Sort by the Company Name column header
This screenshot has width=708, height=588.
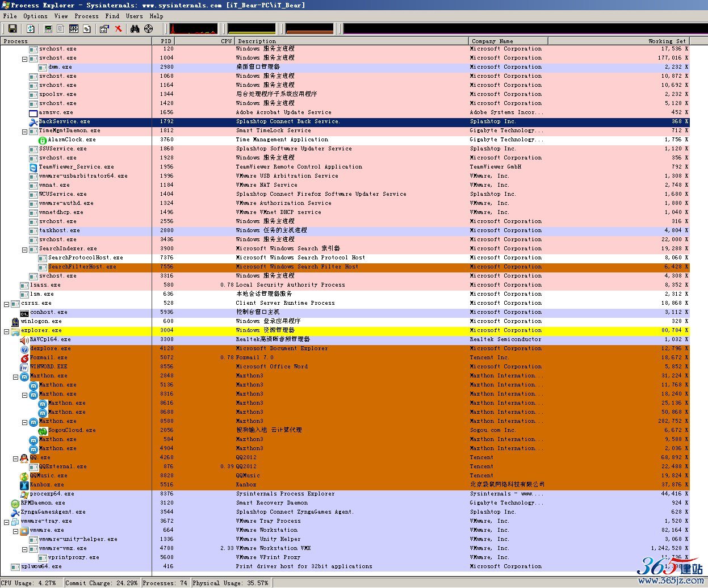(x=509, y=41)
